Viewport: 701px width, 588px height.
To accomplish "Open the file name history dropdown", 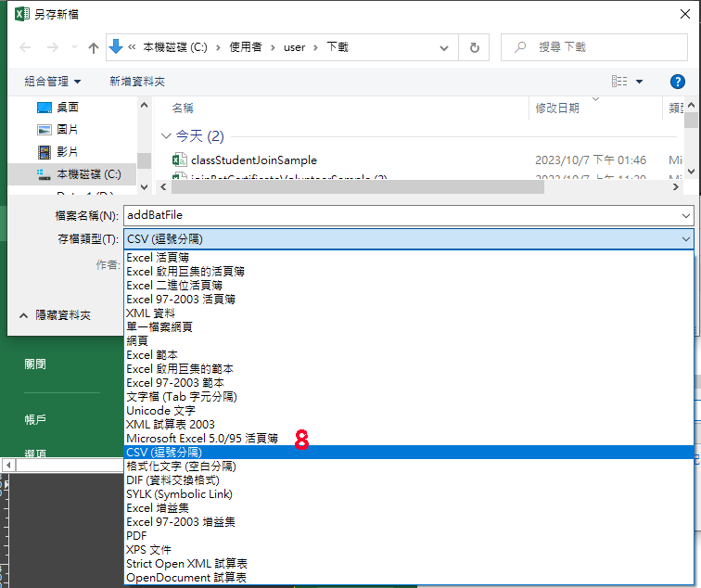I will (x=686, y=215).
